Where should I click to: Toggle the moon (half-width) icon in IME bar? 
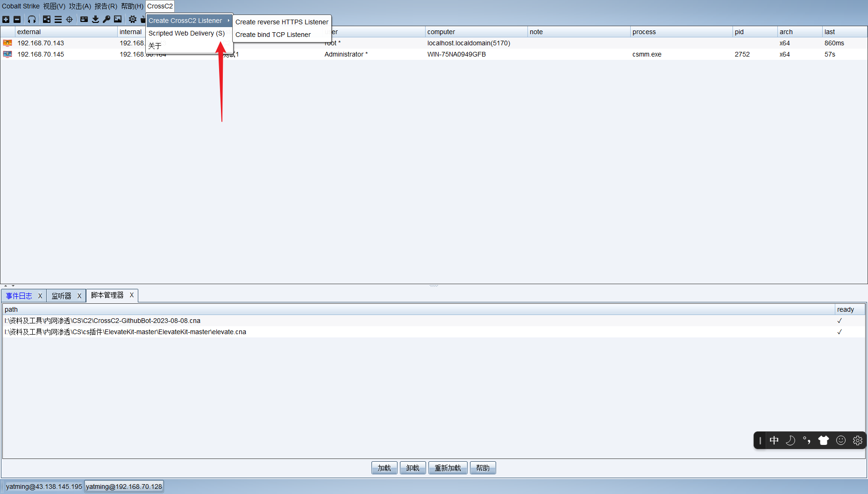tap(790, 440)
